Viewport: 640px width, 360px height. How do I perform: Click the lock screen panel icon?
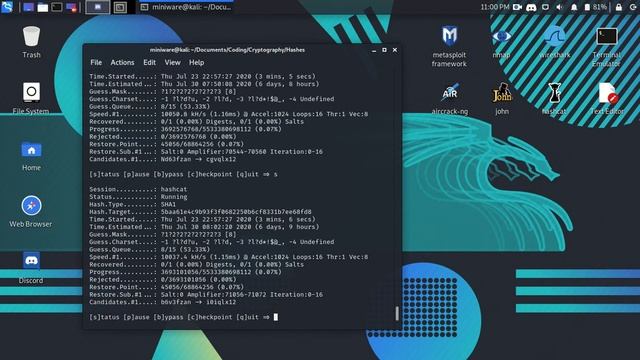(619, 7)
